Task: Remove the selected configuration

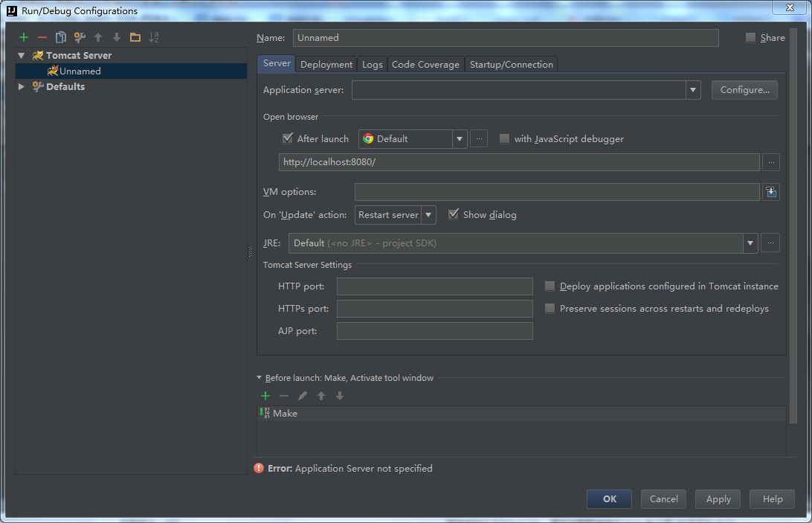Action: 42,37
